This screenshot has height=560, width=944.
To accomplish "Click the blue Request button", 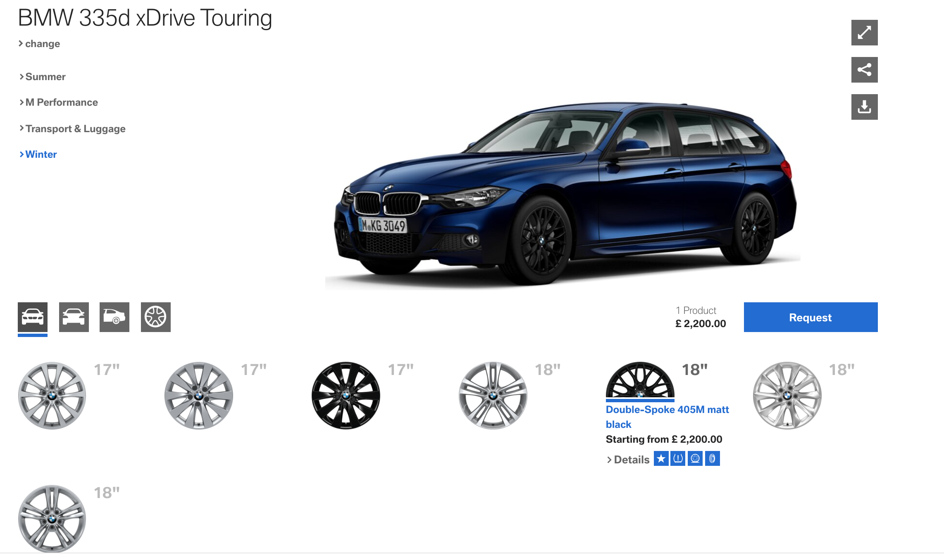I will tap(811, 317).
